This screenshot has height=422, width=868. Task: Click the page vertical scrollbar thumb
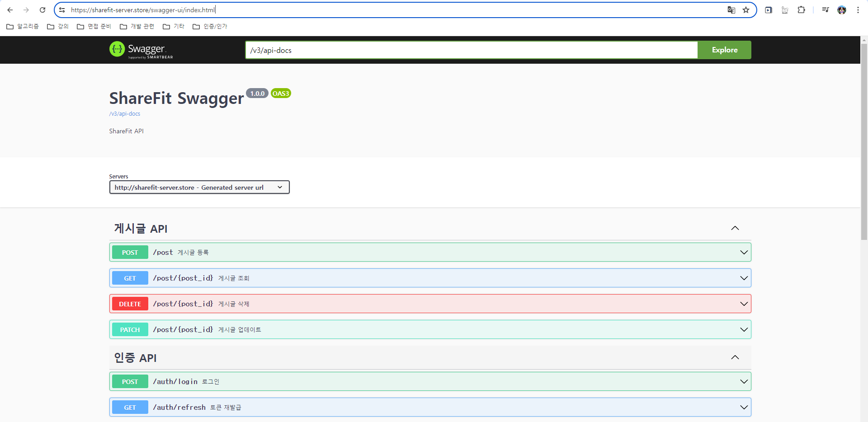point(864,141)
